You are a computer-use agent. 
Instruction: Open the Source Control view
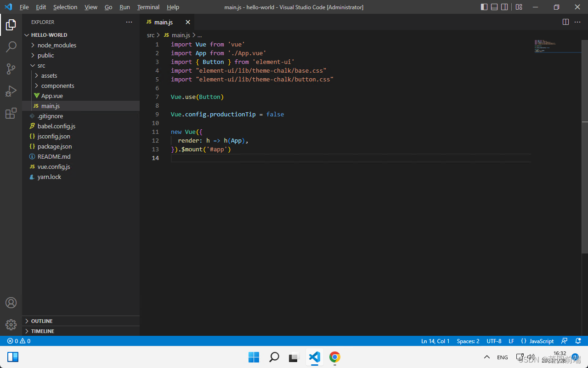tap(11, 69)
